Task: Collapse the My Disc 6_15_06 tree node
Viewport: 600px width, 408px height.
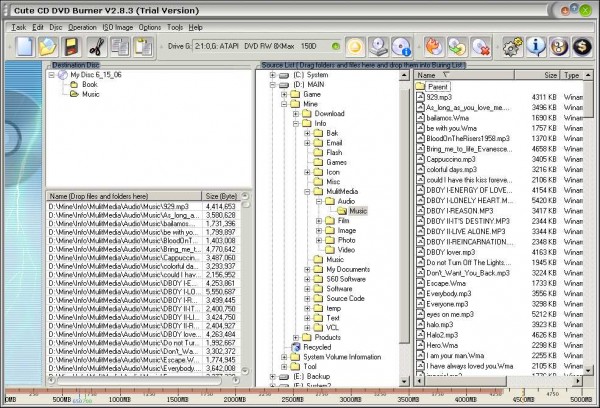Action: tap(52, 75)
